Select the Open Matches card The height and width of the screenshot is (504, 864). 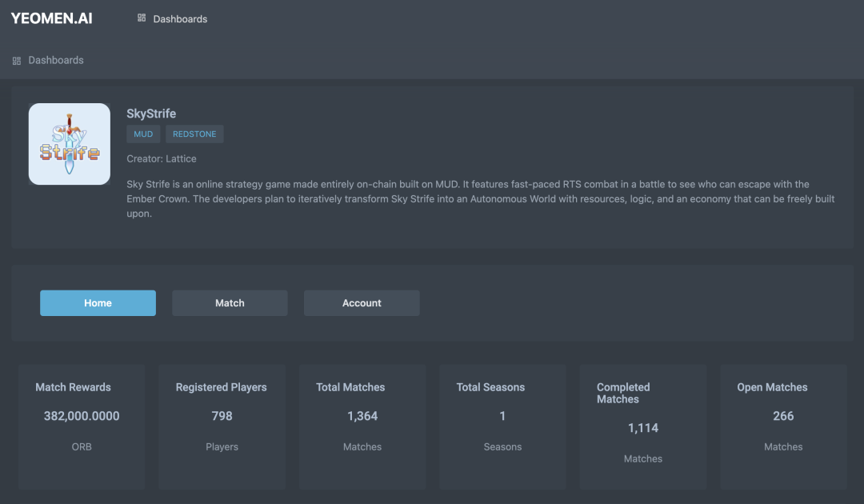(x=783, y=426)
